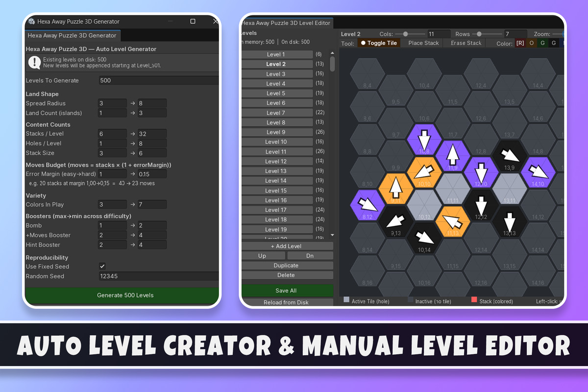This screenshot has height=392, width=588.
Task: Click the scroll up arrow of levels list
Action: coord(333,53)
